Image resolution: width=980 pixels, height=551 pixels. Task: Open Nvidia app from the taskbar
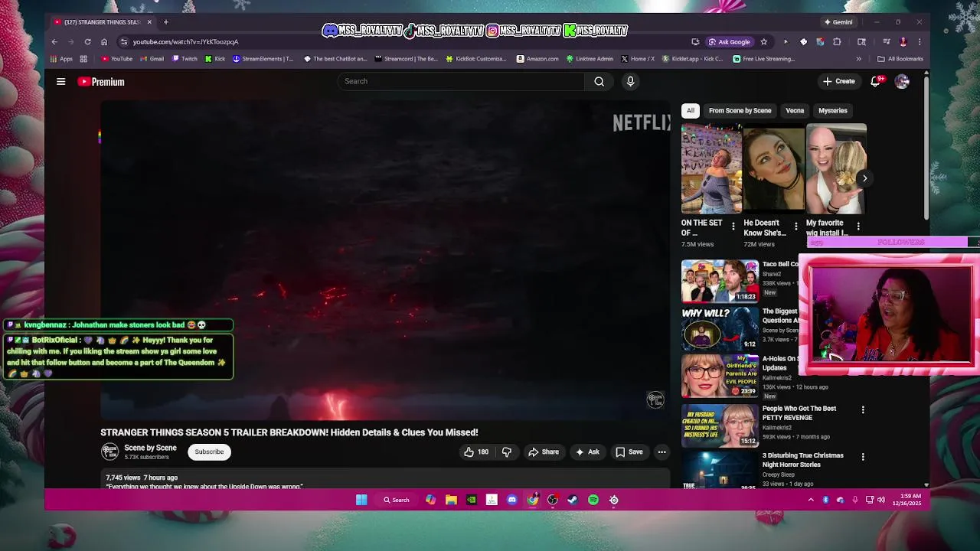point(472,500)
